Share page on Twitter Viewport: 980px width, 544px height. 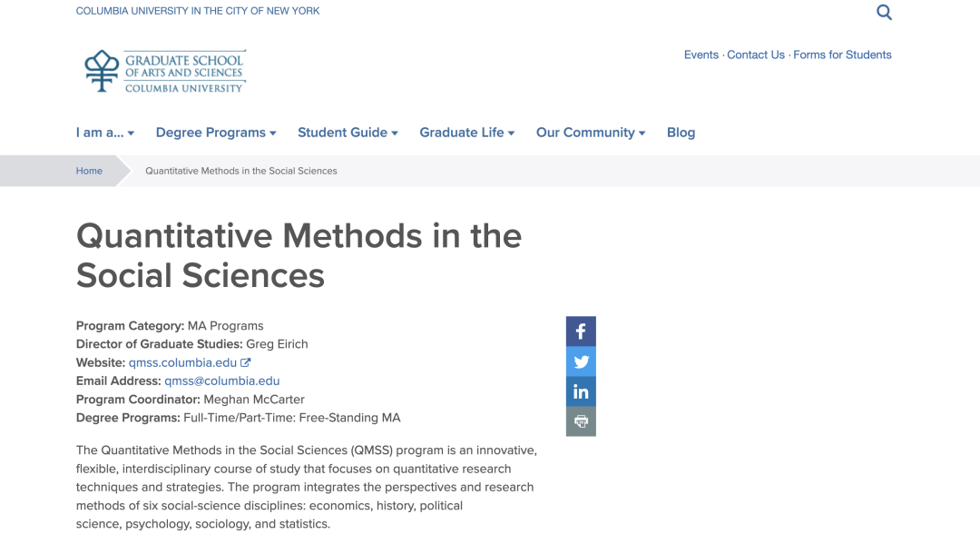581,361
